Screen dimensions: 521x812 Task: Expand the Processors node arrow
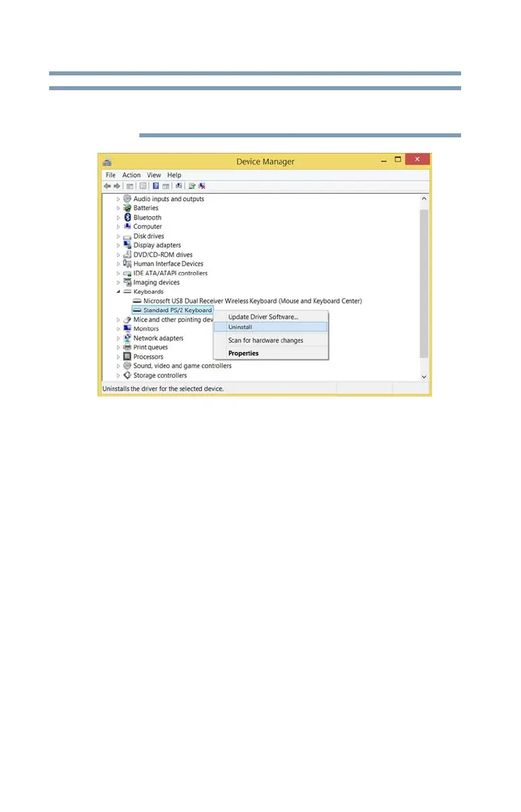[118, 357]
